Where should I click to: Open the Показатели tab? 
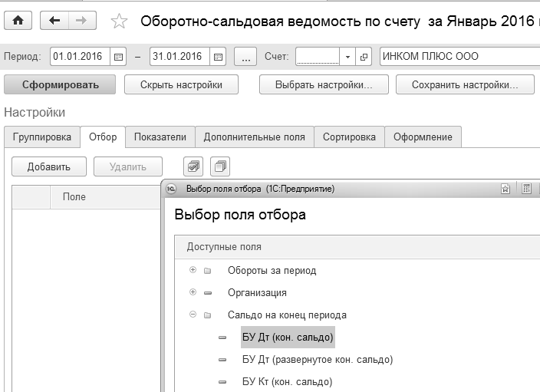pos(160,137)
